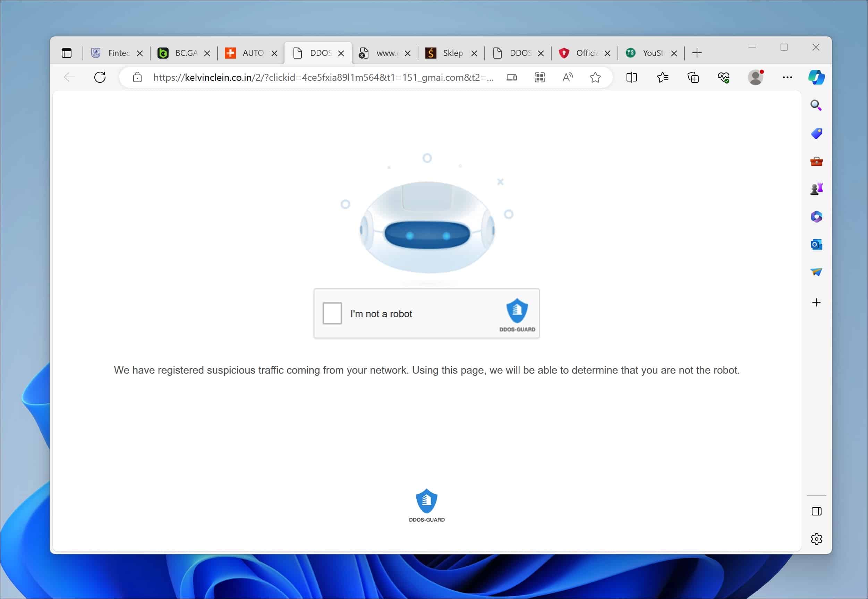This screenshot has width=868, height=599.
Task: Toggle split screen view
Action: click(632, 77)
